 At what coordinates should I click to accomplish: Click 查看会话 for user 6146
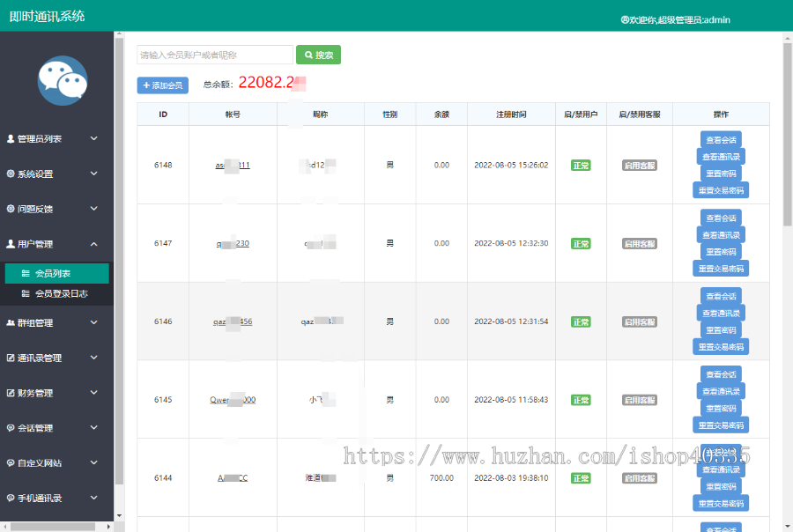pos(721,296)
